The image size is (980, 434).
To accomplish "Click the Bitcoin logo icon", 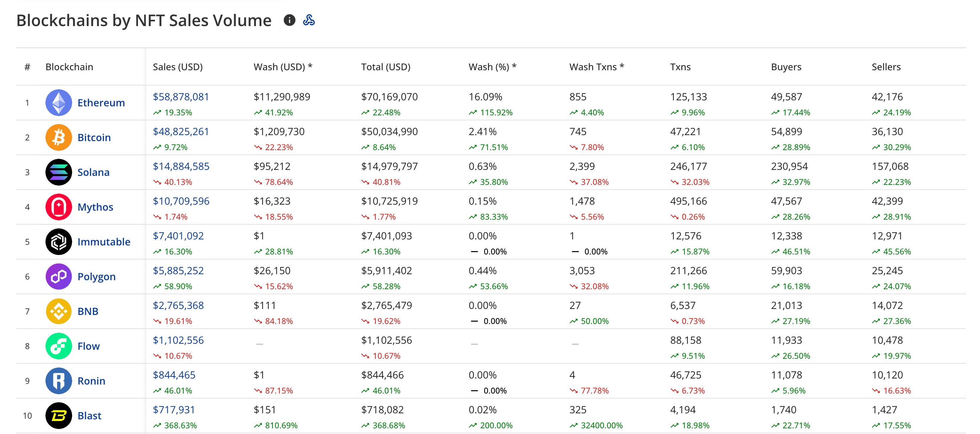I will [x=58, y=137].
